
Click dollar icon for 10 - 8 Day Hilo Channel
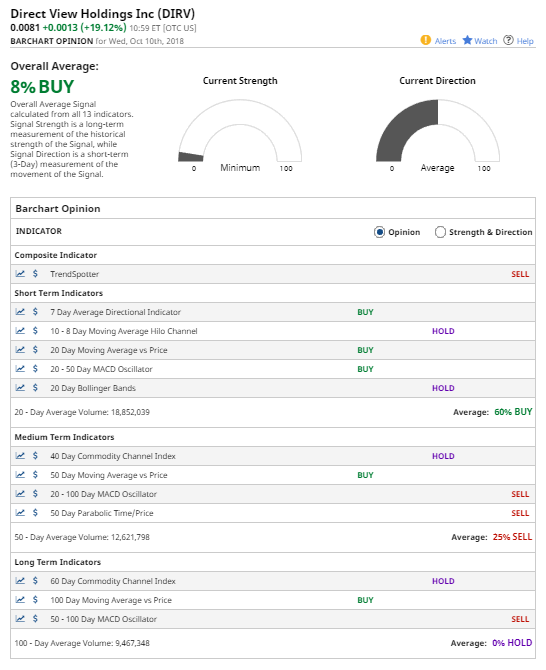pyautogui.click(x=35, y=331)
